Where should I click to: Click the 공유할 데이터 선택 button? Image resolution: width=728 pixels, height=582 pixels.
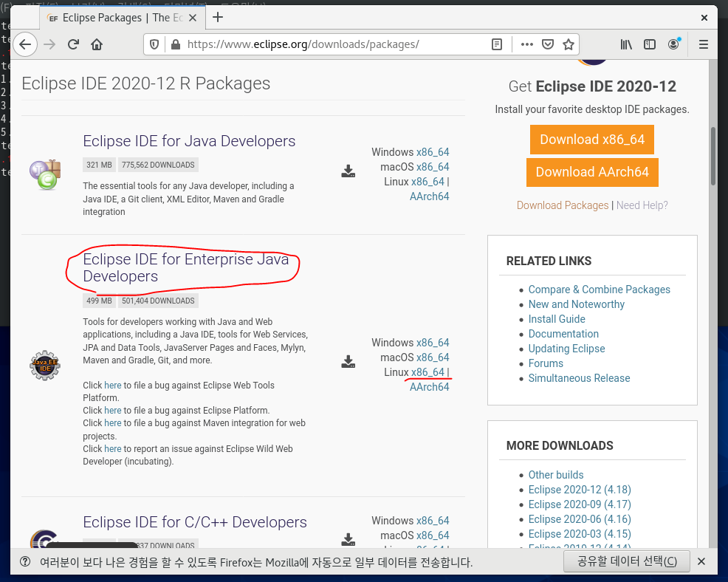[x=626, y=561]
